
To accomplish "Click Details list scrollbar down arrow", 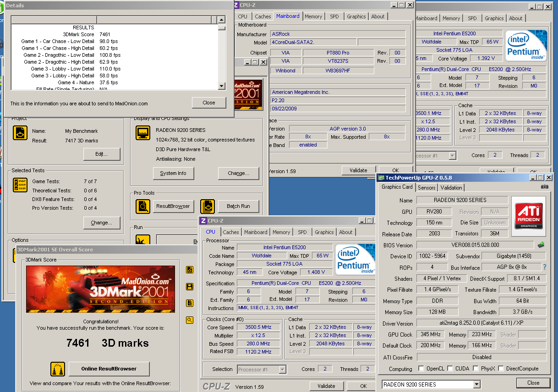I will coord(222,86).
